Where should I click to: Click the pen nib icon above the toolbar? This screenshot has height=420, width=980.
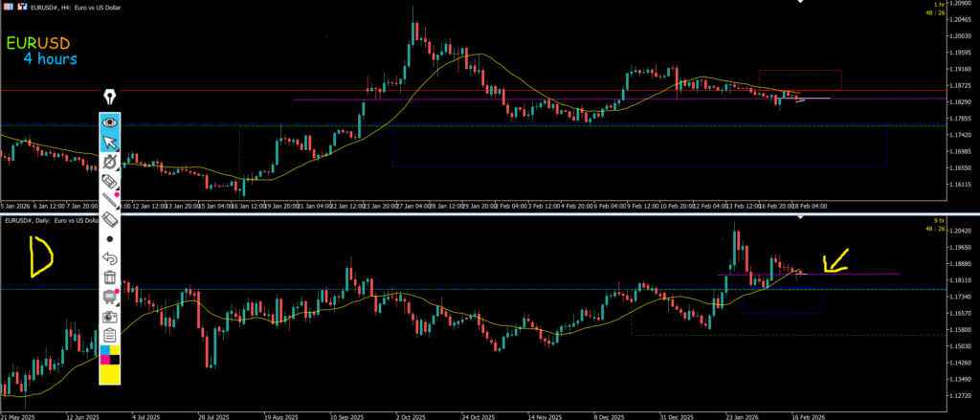[x=111, y=97]
